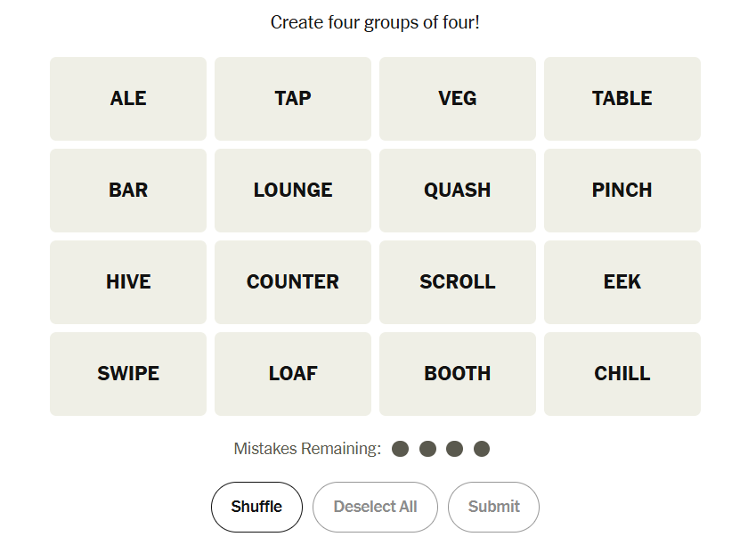Select the ALE word tile
Screen dimensions: 756x553
pyautogui.click(x=128, y=99)
